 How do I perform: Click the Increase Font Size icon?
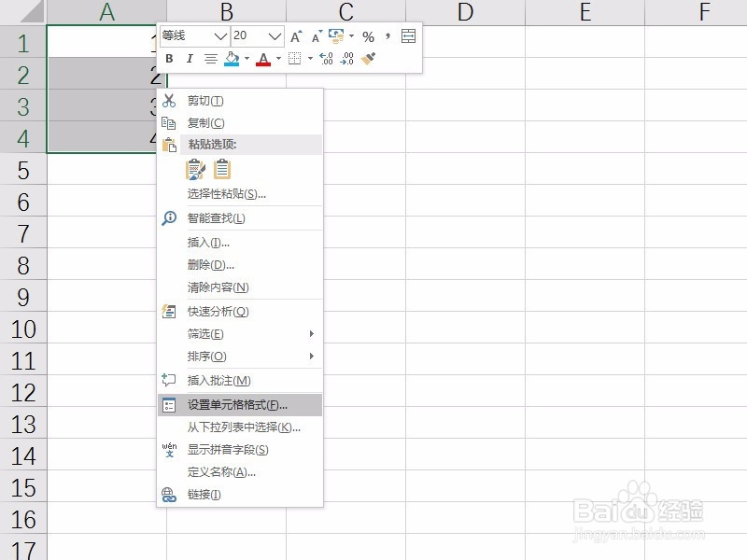click(297, 36)
